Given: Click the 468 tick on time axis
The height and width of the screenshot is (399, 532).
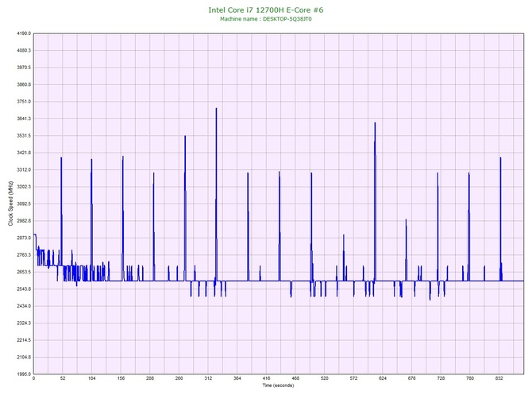Looking at the screenshot, I should tap(295, 378).
